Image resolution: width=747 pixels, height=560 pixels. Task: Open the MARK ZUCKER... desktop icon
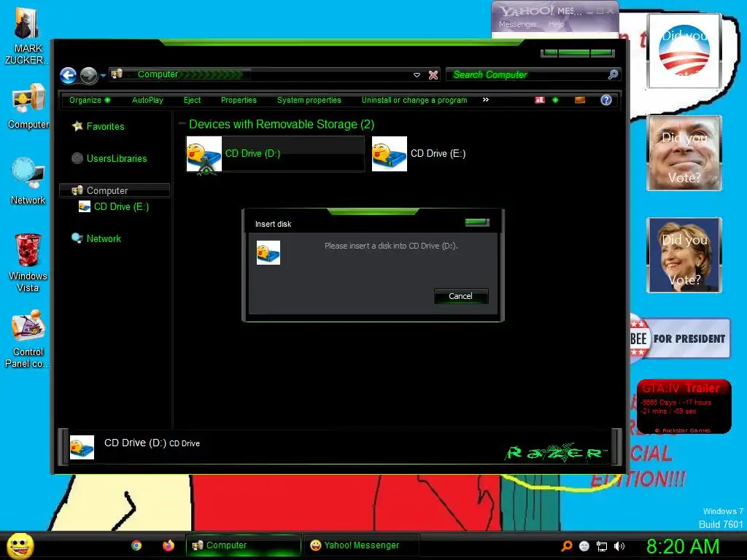27,36
